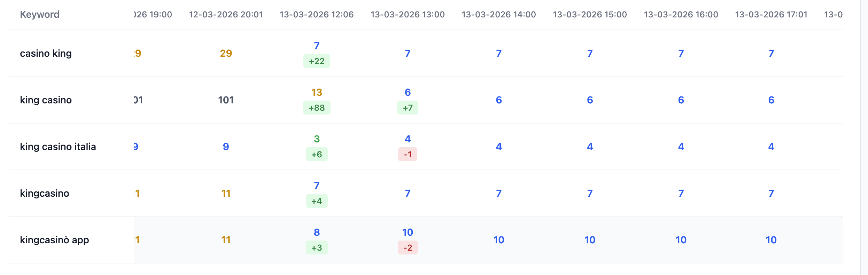Click the +6 badge for king casino italia

(317, 155)
